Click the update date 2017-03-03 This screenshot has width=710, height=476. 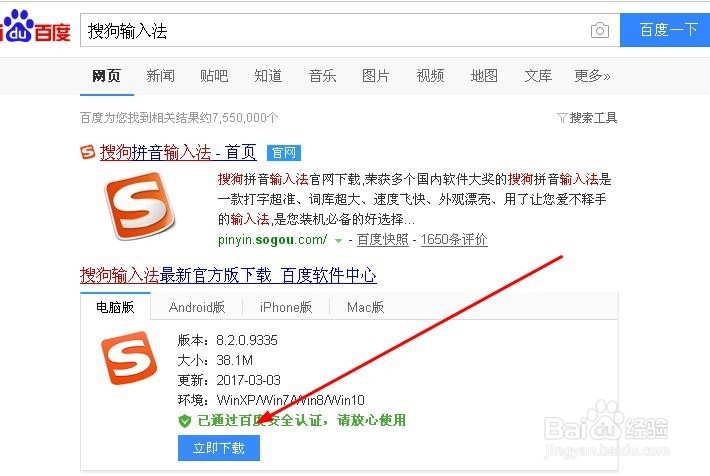[x=249, y=380]
